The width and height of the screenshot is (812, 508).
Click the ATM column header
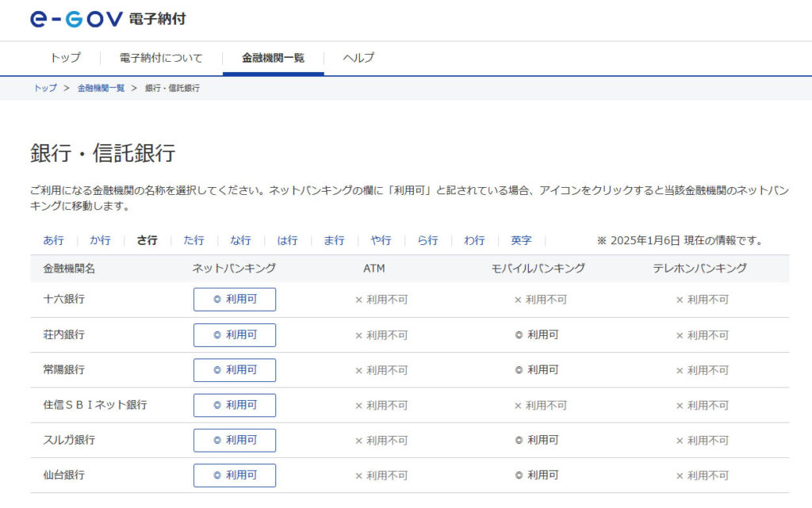pyautogui.click(x=374, y=269)
